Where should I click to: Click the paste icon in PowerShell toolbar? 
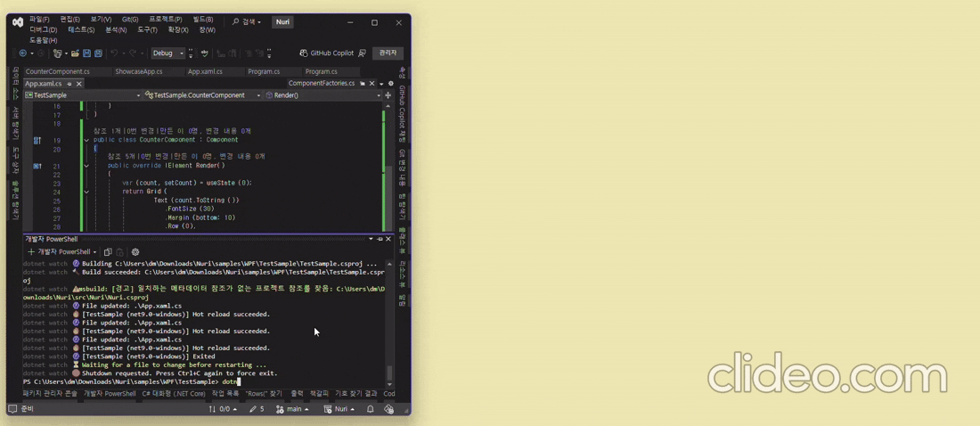(119, 252)
